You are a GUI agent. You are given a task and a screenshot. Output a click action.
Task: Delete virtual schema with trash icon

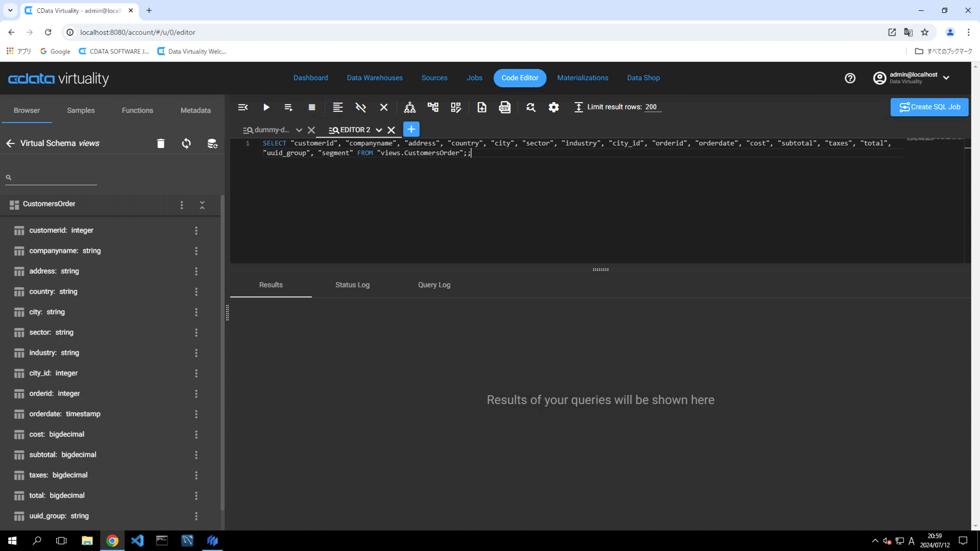click(x=160, y=143)
